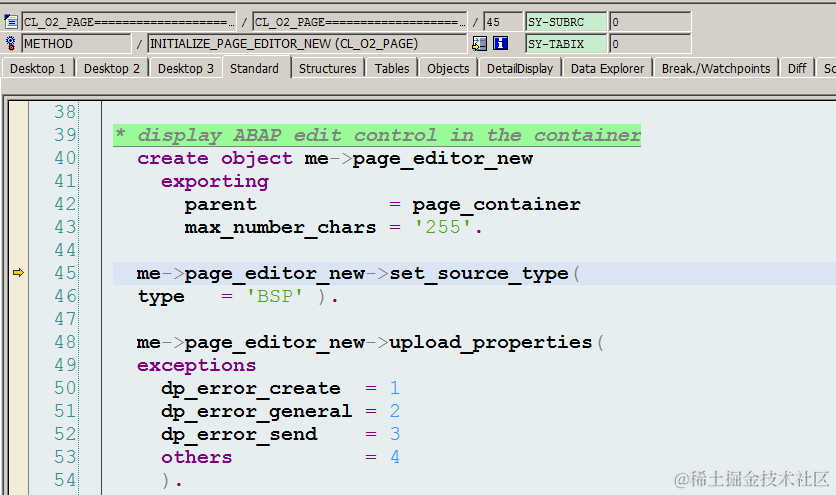Click 'max_number_chars' on line 43
836x495 pixels.
coord(280,227)
